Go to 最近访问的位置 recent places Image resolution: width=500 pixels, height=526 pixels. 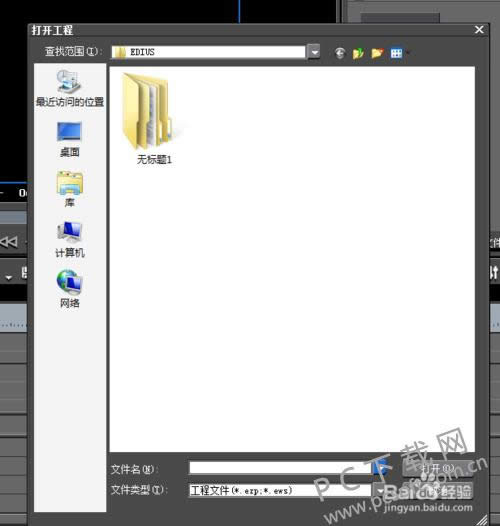coord(70,88)
